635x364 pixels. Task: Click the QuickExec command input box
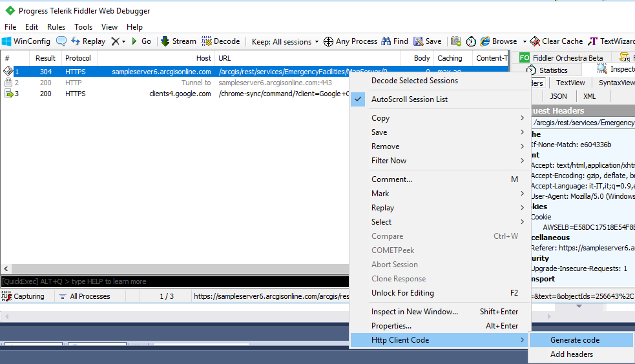[x=175, y=281]
